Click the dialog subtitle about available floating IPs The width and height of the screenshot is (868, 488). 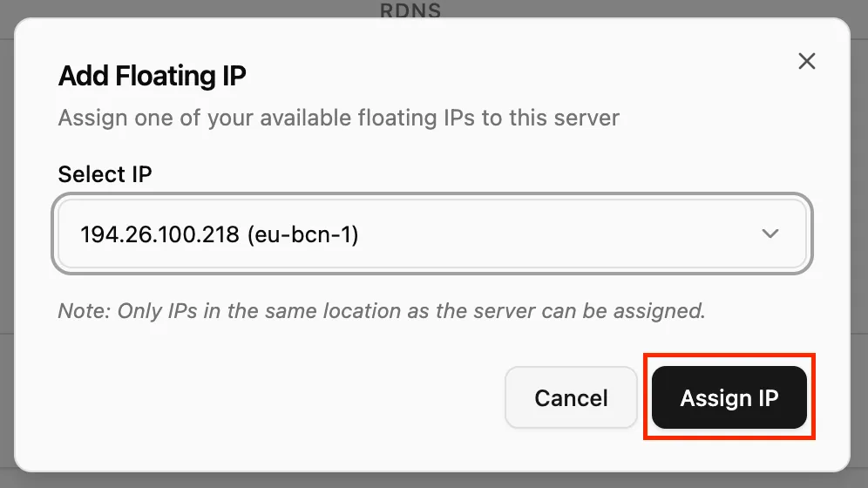[338, 118]
